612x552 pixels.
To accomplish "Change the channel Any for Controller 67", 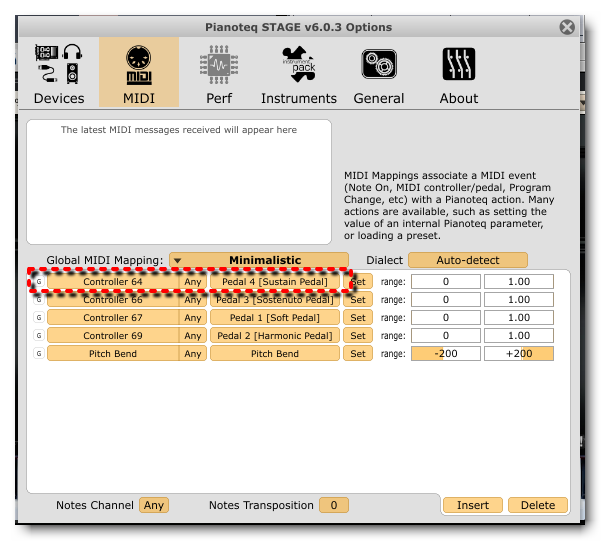I will click(x=193, y=317).
